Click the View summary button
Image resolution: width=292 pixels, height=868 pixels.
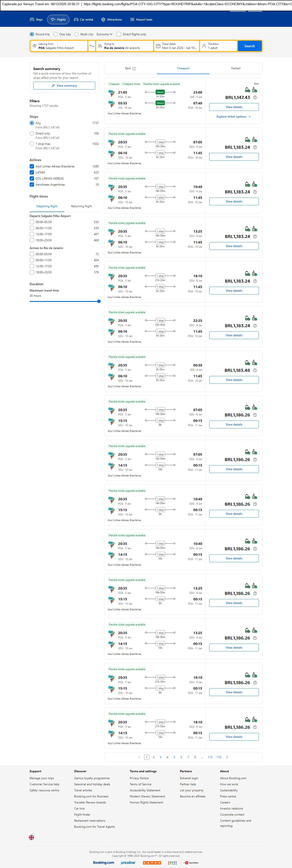click(x=64, y=86)
